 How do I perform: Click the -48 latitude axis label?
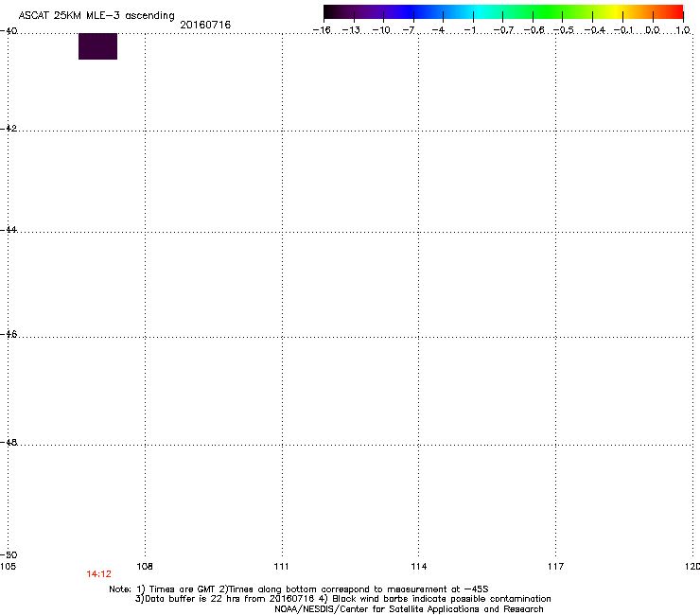(x=9, y=442)
